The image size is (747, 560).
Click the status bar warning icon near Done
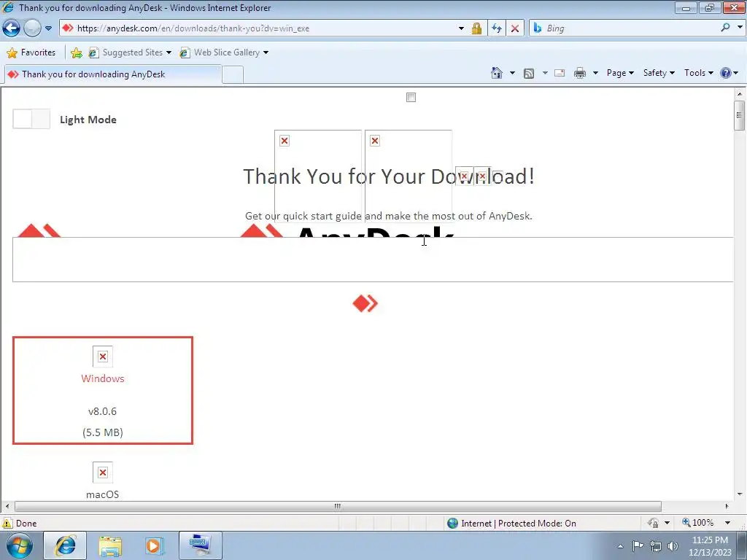(x=7, y=524)
